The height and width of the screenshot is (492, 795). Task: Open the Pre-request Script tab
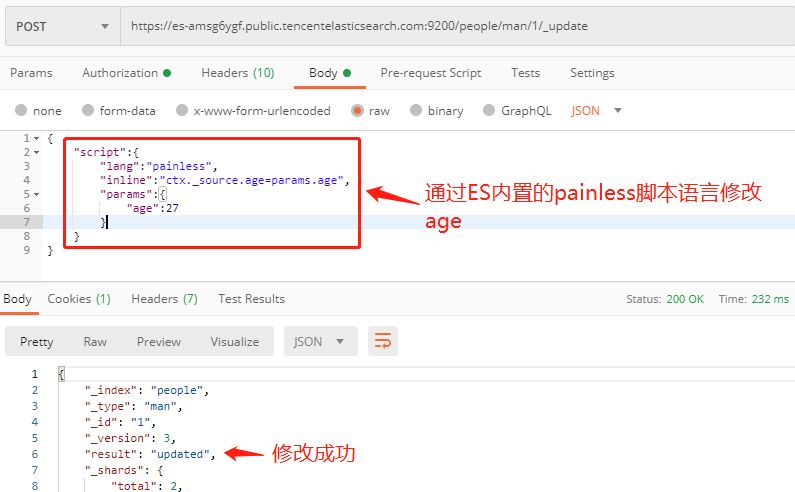[430, 73]
